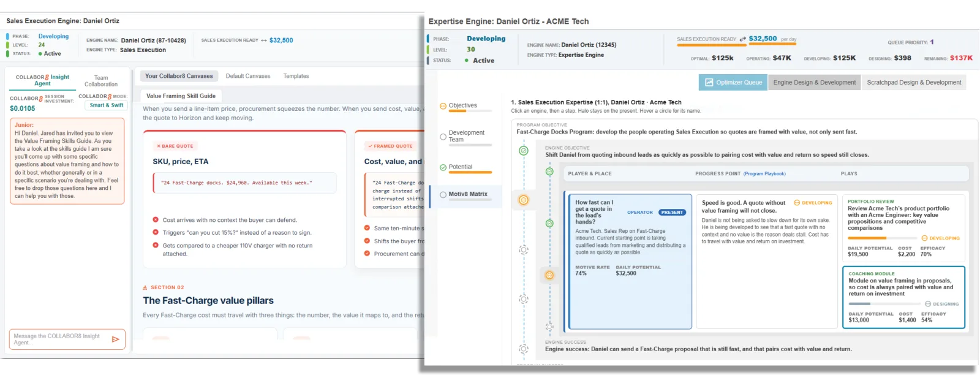Click the Optimizer Queue button
Viewport: 980px width, 375px height.
click(733, 82)
